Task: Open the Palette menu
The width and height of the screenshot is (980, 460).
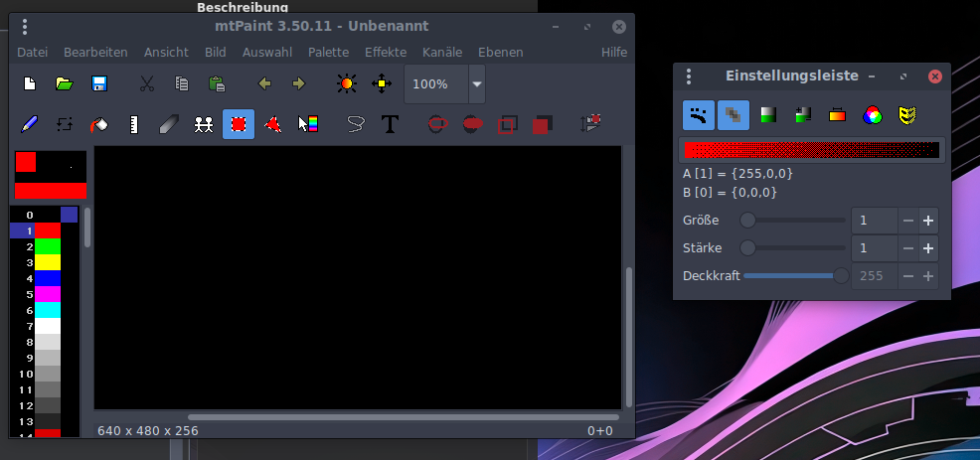Action: [x=328, y=52]
